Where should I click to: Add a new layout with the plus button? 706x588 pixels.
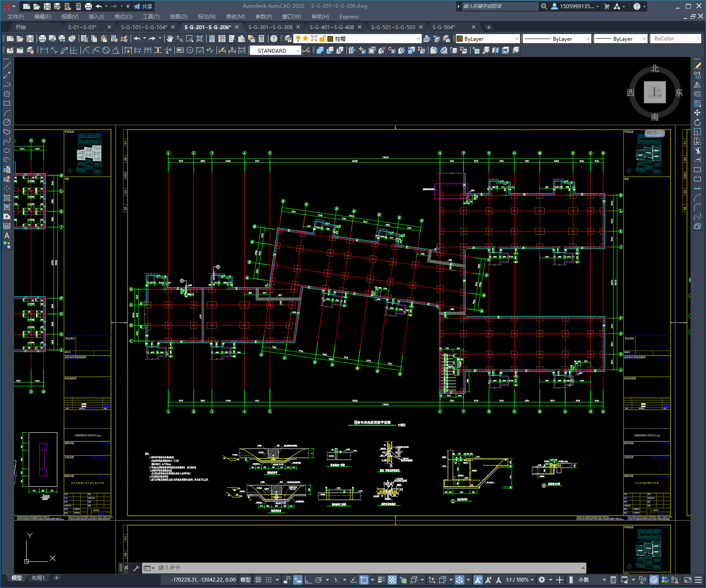pyautogui.click(x=56, y=578)
